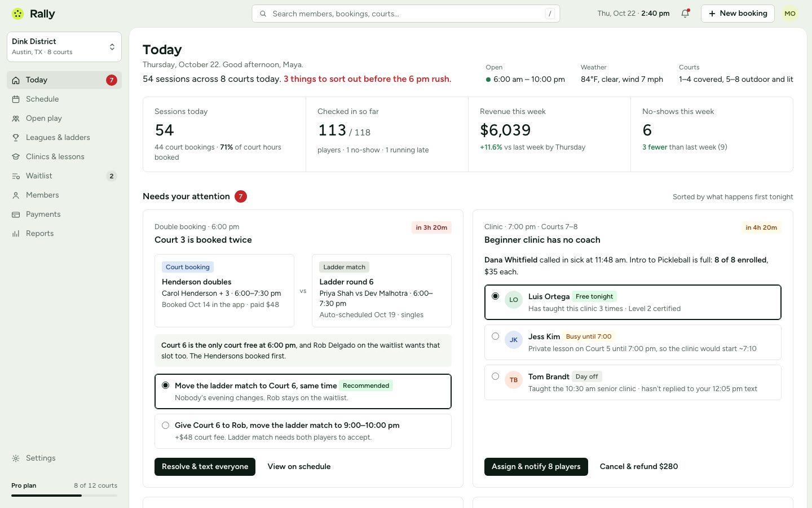Image resolution: width=812 pixels, height=508 pixels.
Task: Click the Revenue this week $6,039 card
Action: tap(549, 134)
